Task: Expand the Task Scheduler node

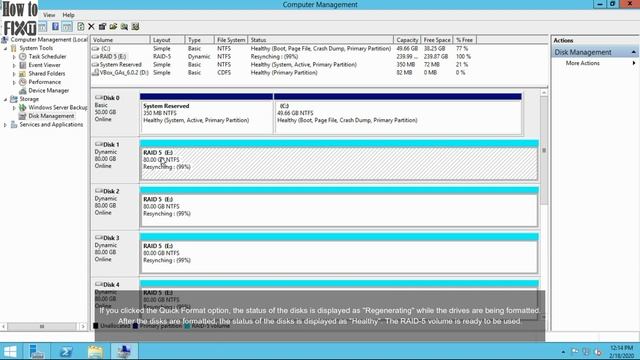Action: click(x=14, y=57)
